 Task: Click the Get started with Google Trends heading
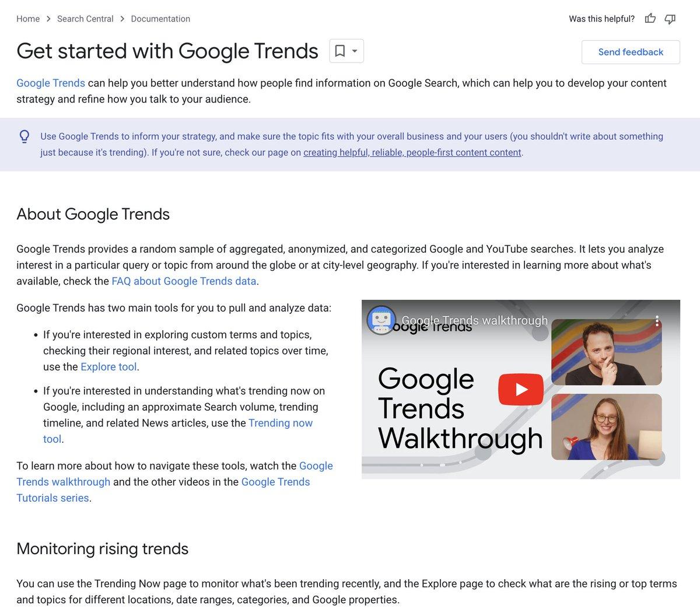pyautogui.click(x=167, y=51)
